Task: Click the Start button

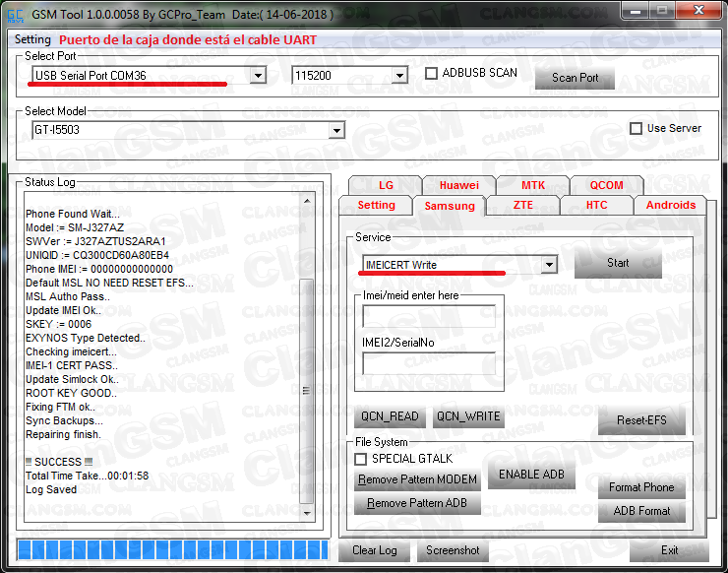Action: point(618,263)
